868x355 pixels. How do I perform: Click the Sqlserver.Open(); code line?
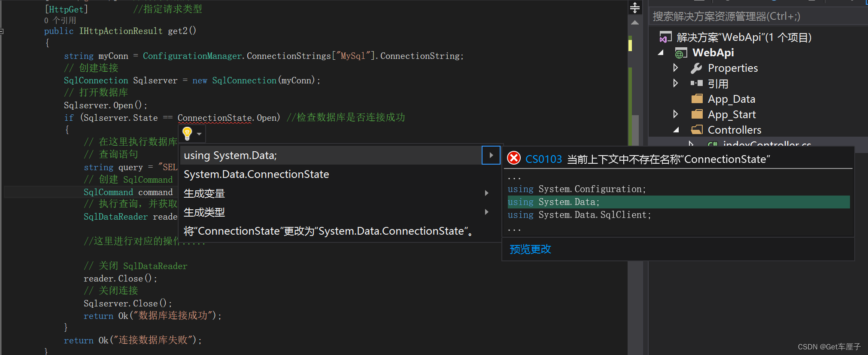click(105, 105)
